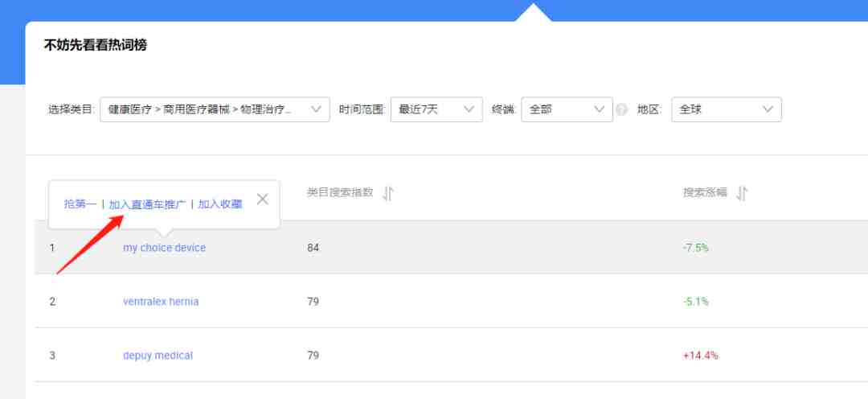Open the 选择类目 category dropdown
Viewport: 868px width, 399px height.
(215, 109)
